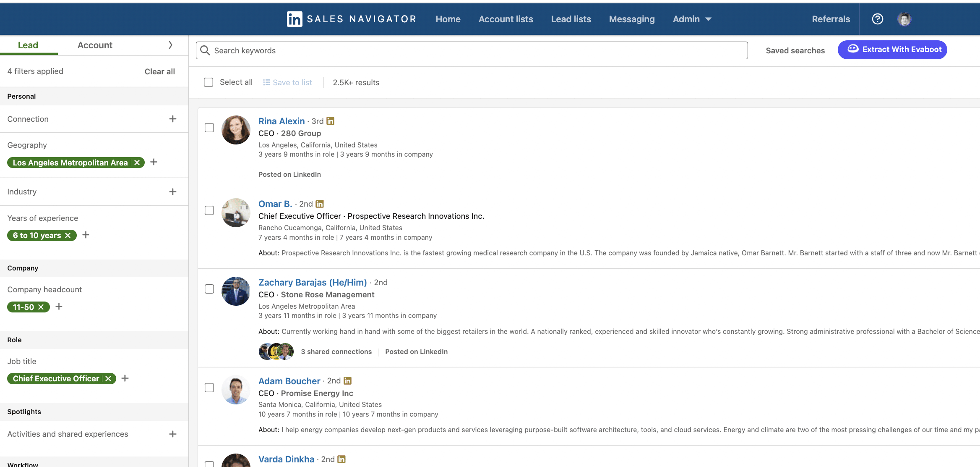Remove Los Angeles Metropolitan Area filter
This screenshot has height=467, width=980.
coord(137,163)
